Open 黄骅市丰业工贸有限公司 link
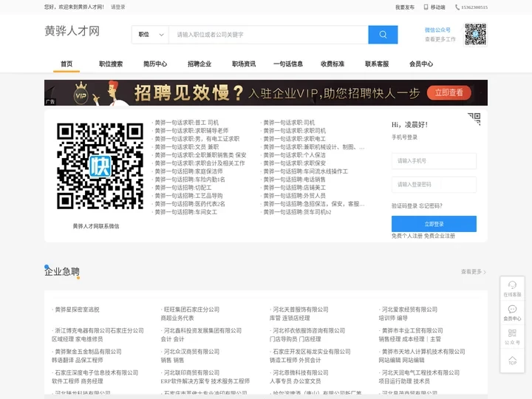Image resolution: width=532 pixels, height=399 pixels. (x=412, y=330)
